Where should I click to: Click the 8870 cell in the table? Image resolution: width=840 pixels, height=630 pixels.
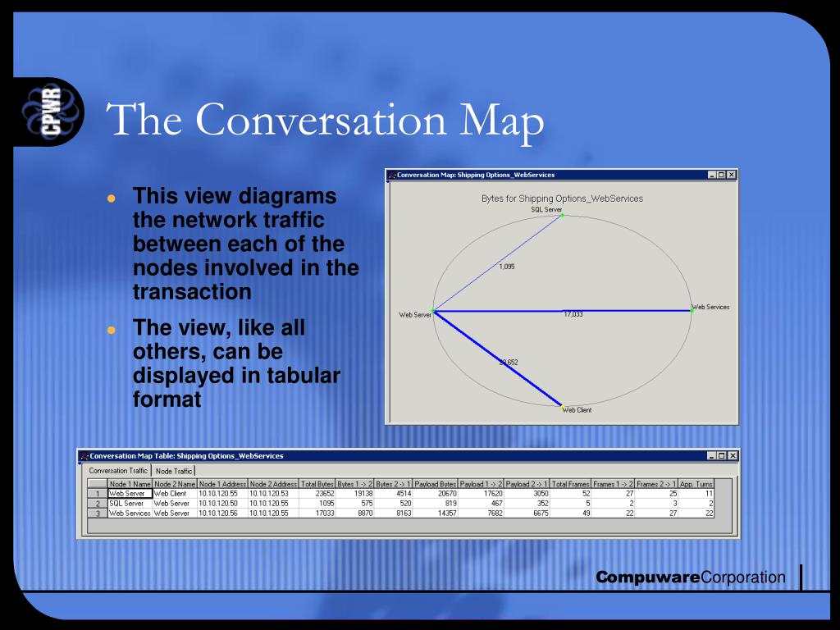[354, 513]
